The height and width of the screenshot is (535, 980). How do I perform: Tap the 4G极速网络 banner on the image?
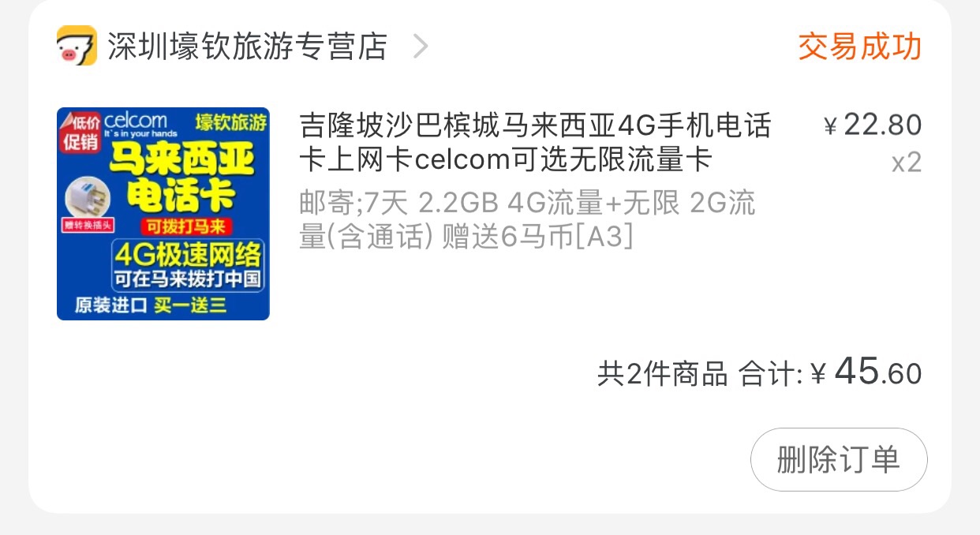point(187,255)
